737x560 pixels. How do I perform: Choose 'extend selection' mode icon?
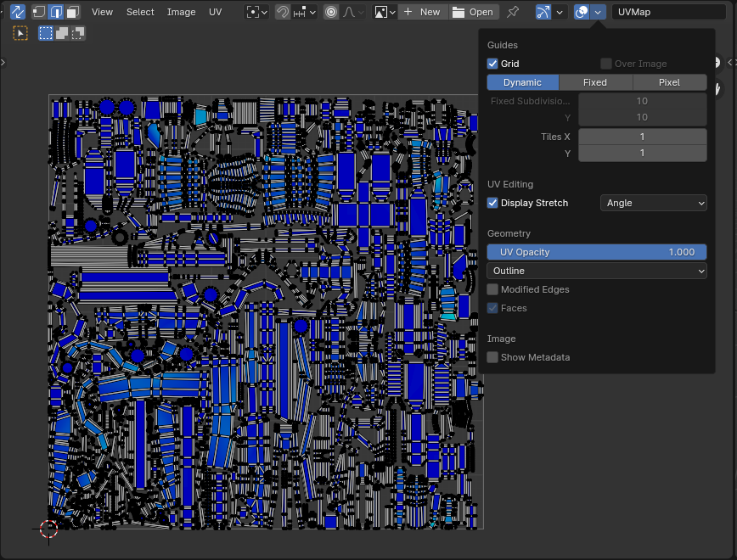click(62, 33)
